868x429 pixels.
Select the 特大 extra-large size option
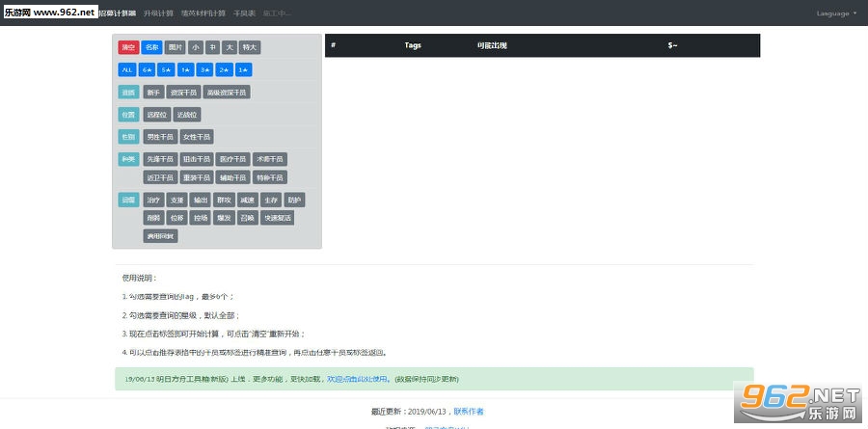(250, 47)
